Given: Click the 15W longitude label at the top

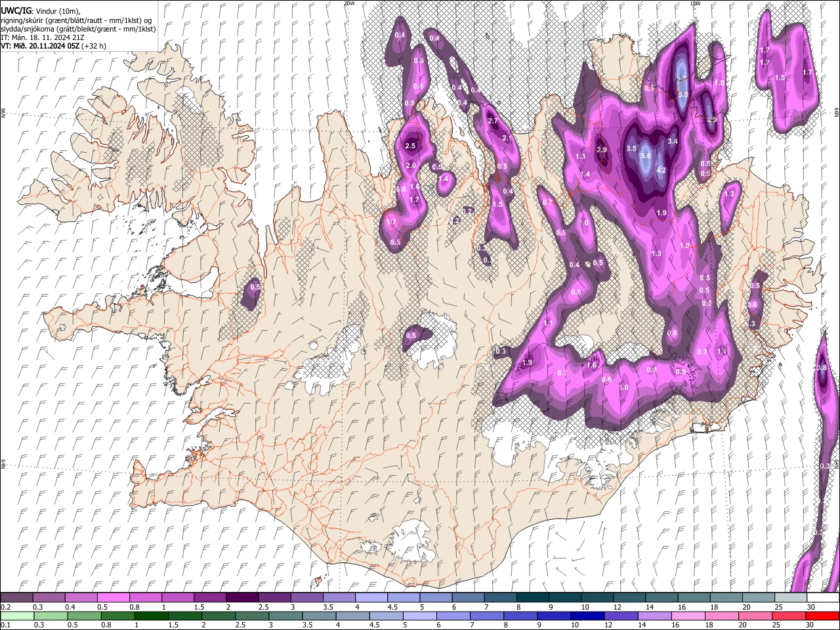Looking at the screenshot, I should pyautogui.click(x=695, y=3).
